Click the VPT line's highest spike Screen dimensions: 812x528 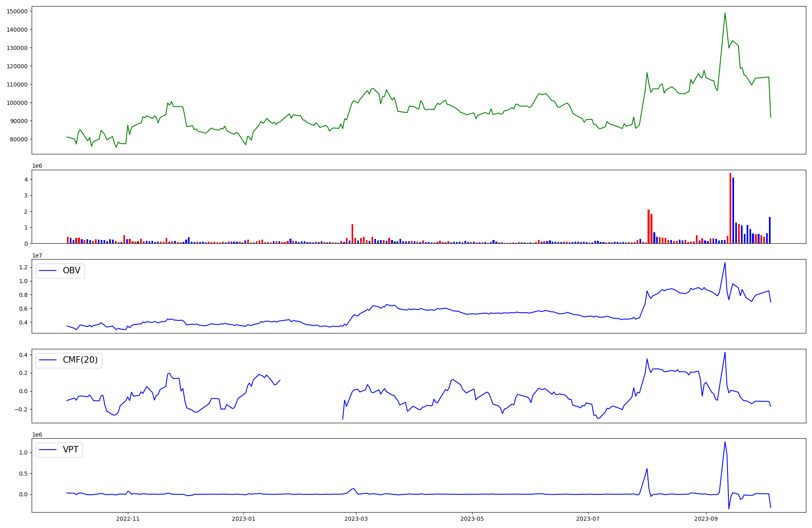point(725,442)
